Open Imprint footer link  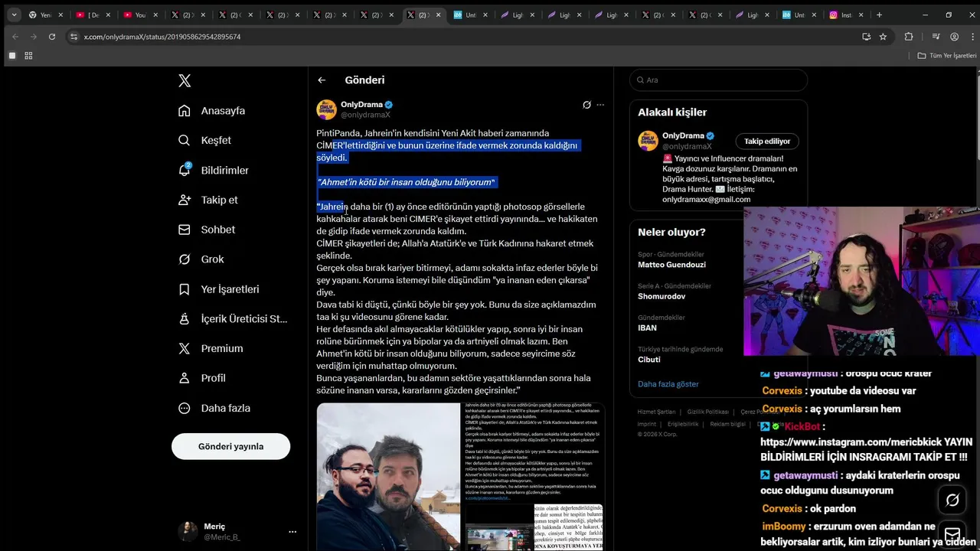click(647, 424)
